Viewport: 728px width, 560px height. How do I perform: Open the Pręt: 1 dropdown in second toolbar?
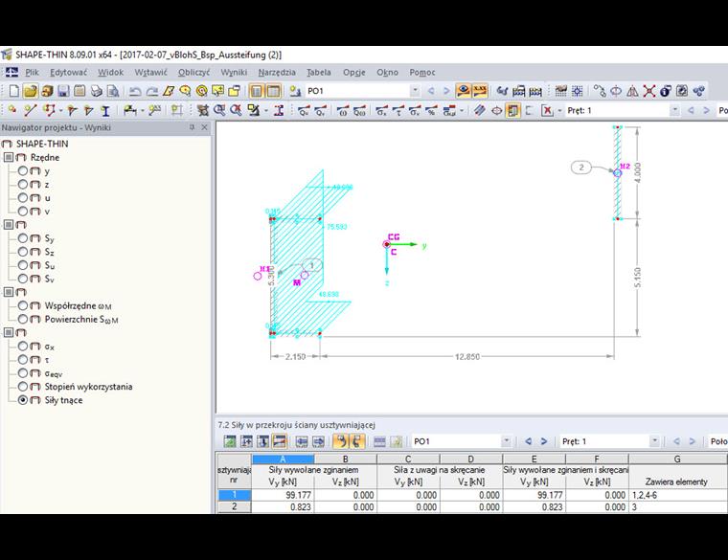coord(674,110)
